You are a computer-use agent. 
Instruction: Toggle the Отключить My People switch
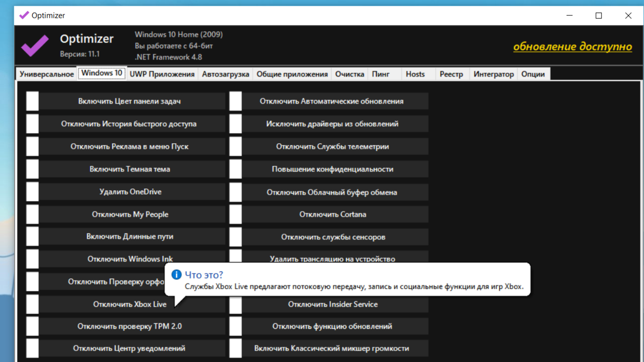coord(32,214)
